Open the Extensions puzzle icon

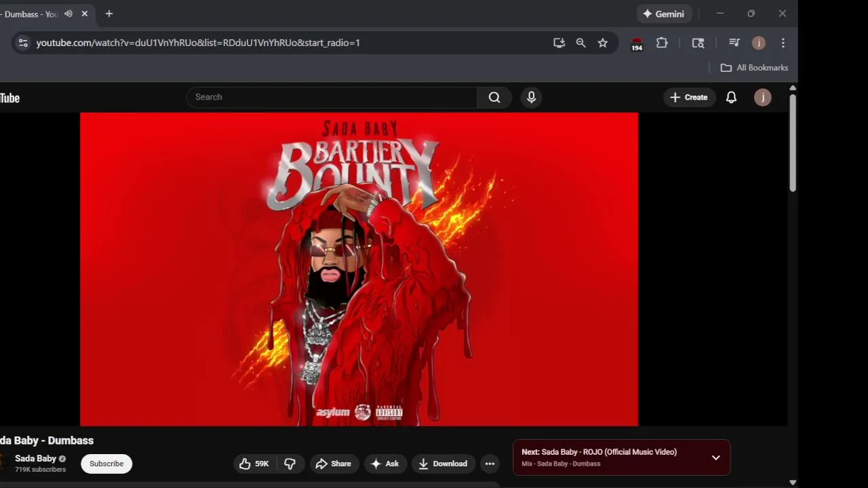[x=662, y=43]
